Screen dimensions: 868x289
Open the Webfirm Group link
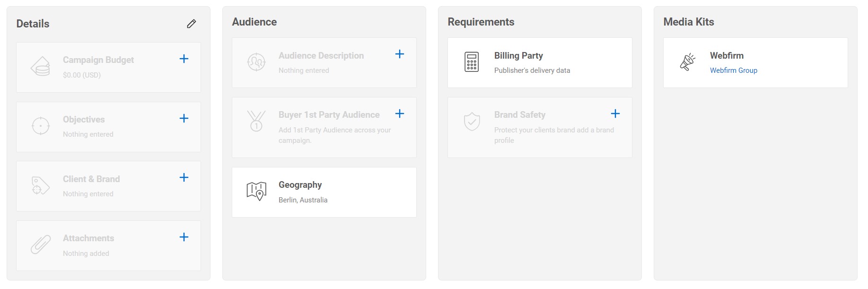(x=733, y=70)
